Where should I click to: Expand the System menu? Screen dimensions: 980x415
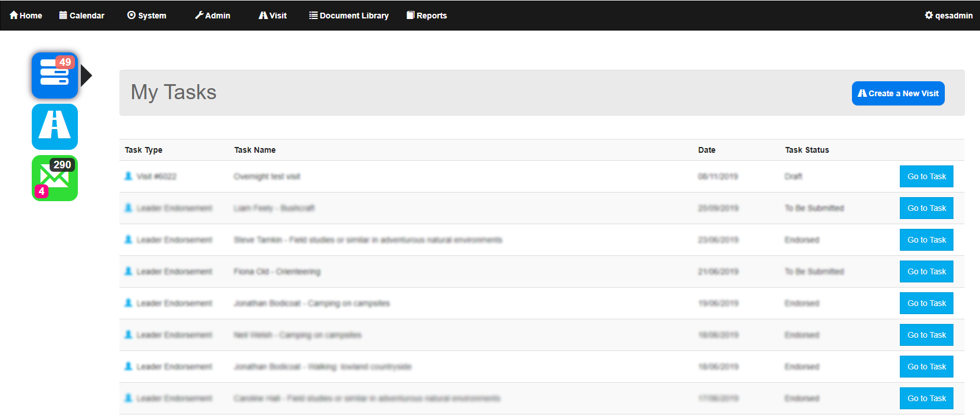(147, 16)
